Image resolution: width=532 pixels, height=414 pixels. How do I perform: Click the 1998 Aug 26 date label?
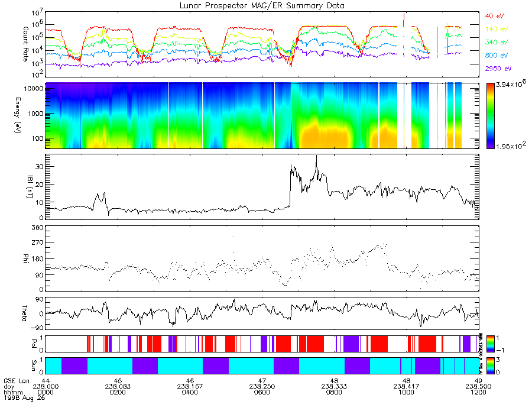(24, 397)
